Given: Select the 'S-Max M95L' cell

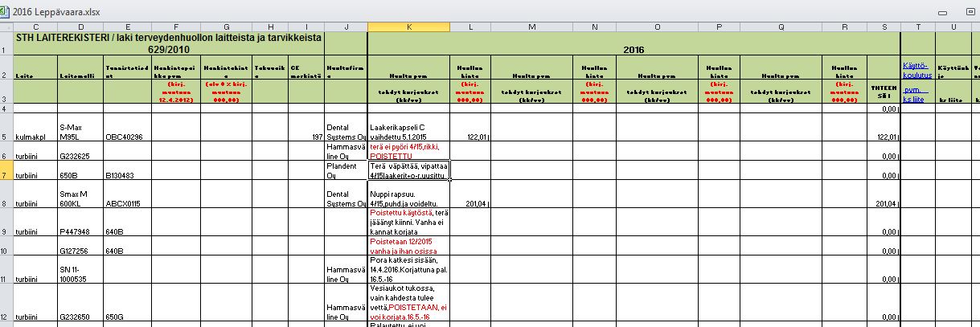Looking at the screenshot, I should click(80, 127).
